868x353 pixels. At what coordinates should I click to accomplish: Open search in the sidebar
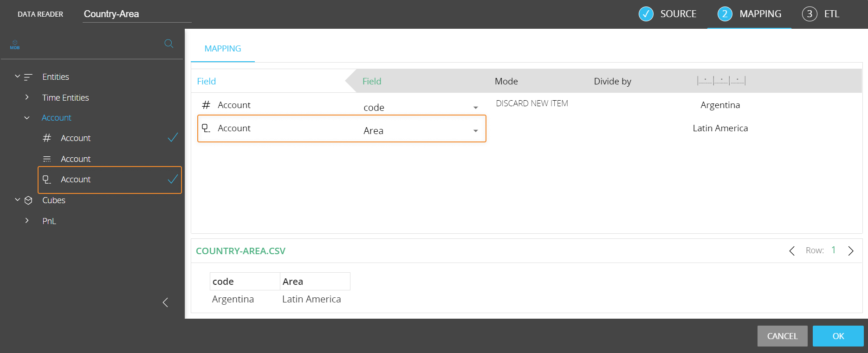coord(169,44)
